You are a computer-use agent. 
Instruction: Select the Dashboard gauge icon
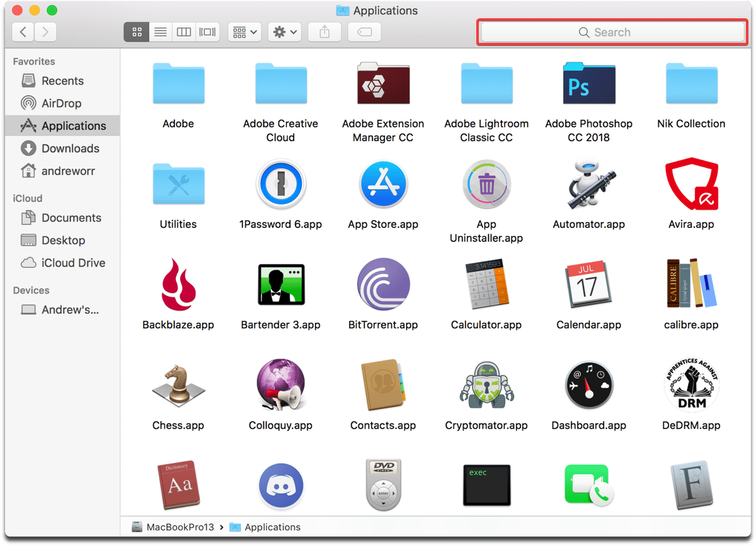[589, 385]
